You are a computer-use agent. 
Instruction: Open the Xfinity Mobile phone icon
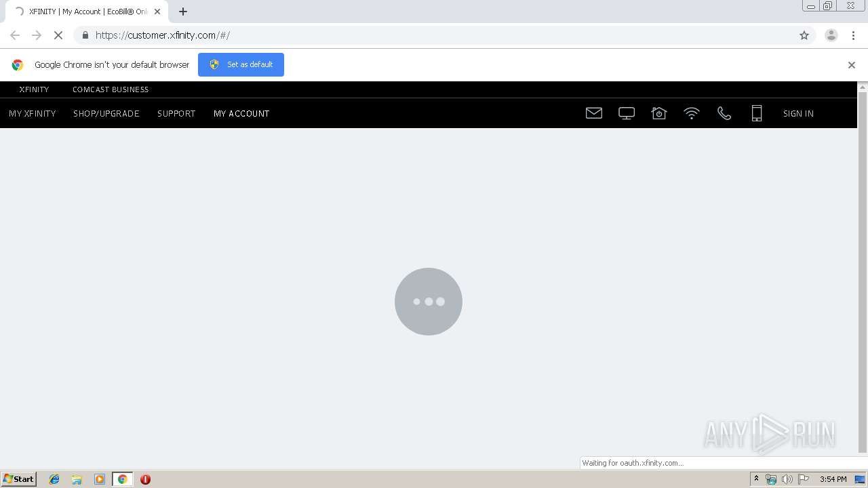click(x=757, y=113)
